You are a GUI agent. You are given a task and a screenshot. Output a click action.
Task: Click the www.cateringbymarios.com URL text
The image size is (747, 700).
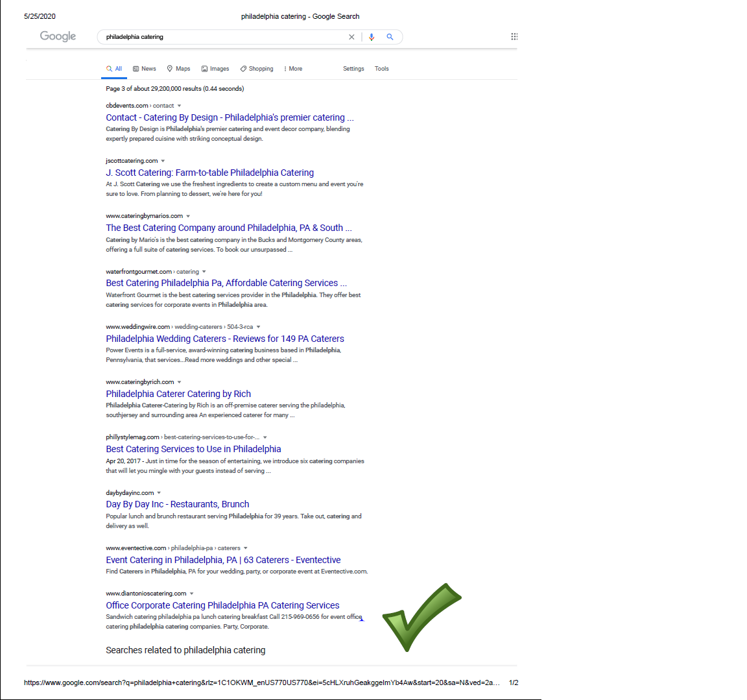coord(145,216)
